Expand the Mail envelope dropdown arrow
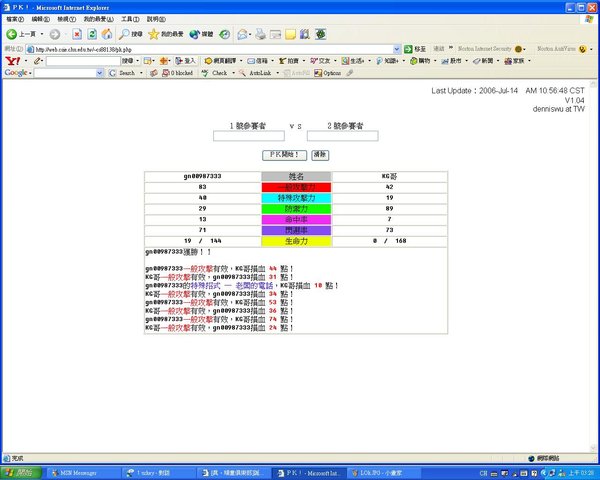The image size is (600, 480). click(x=250, y=34)
